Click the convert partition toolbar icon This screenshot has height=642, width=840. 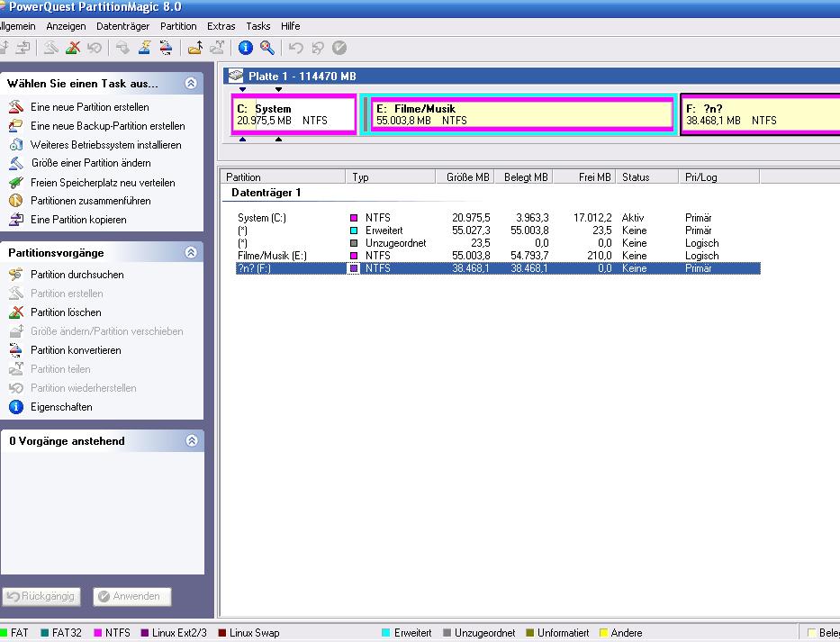coord(166,48)
